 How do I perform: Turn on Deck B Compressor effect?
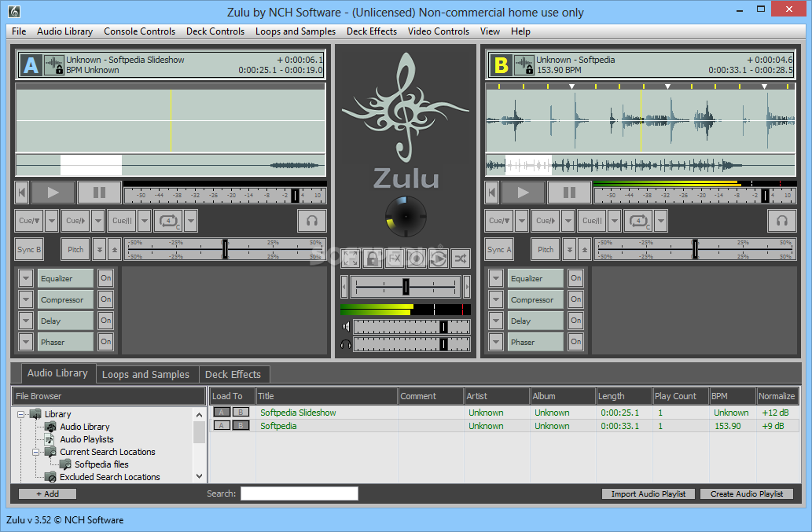click(x=576, y=299)
